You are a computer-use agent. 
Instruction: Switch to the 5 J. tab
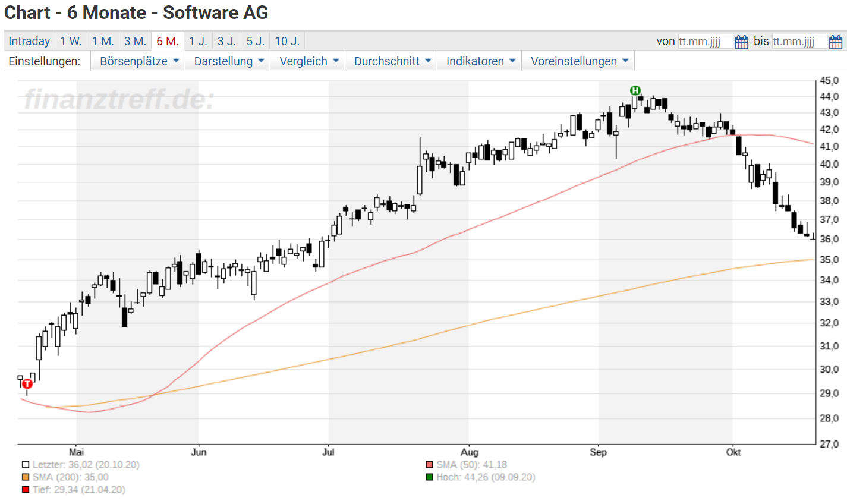click(x=256, y=41)
